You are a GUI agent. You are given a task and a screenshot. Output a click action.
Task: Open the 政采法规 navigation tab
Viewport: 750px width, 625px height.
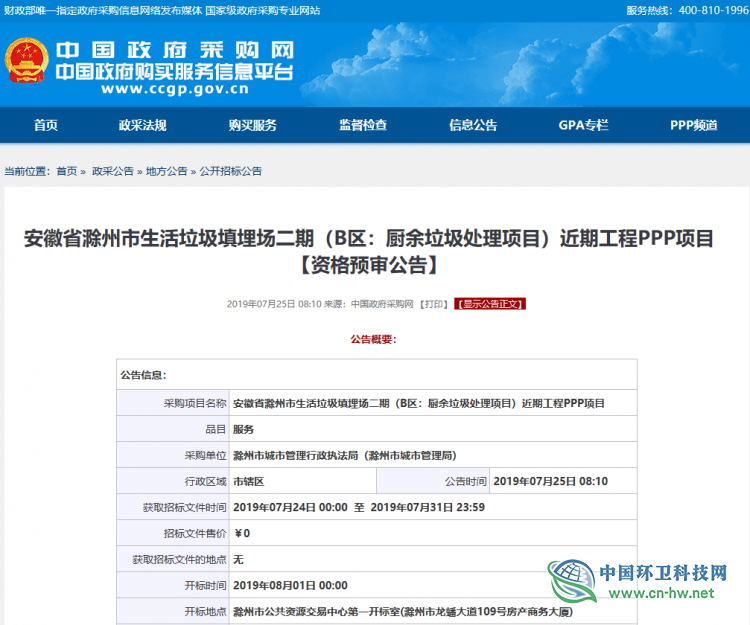tap(143, 125)
